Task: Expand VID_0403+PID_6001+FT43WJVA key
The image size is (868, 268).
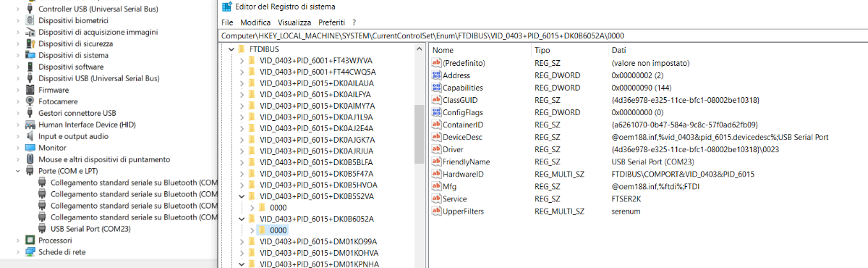Action: click(x=242, y=60)
